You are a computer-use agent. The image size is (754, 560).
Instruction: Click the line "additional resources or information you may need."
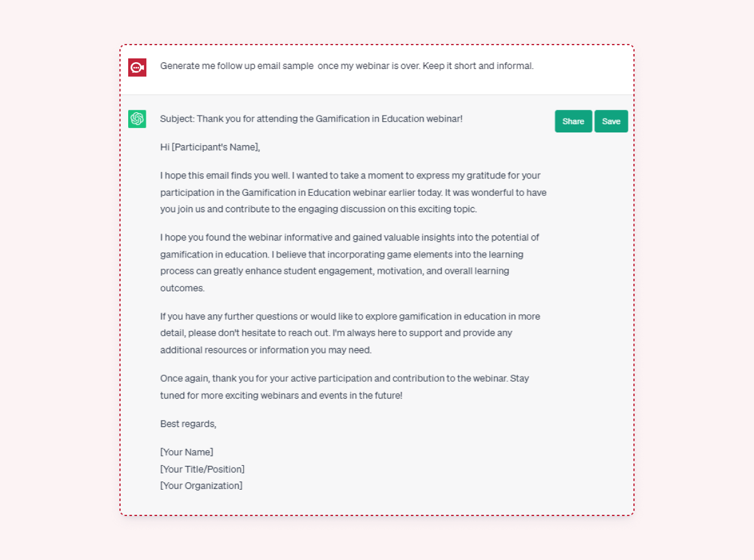(x=266, y=350)
